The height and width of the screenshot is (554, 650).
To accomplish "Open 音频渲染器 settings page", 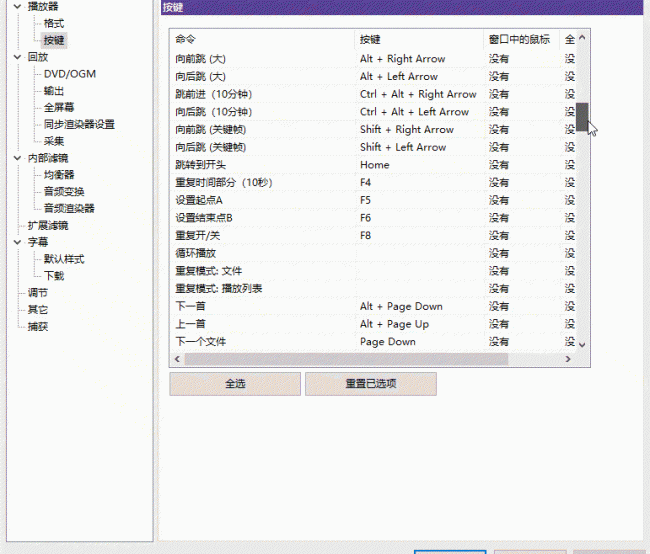I will point(69,208).
